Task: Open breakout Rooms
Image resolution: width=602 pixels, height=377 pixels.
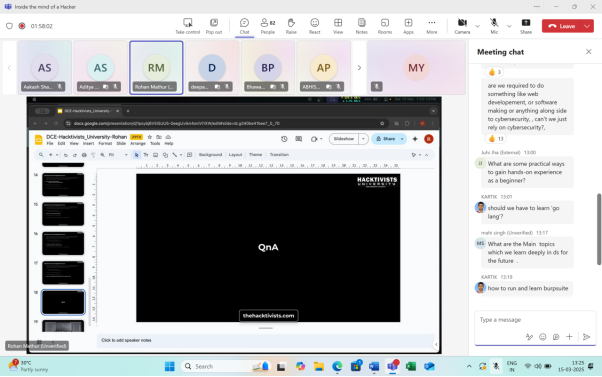Action: coord(385,26)
